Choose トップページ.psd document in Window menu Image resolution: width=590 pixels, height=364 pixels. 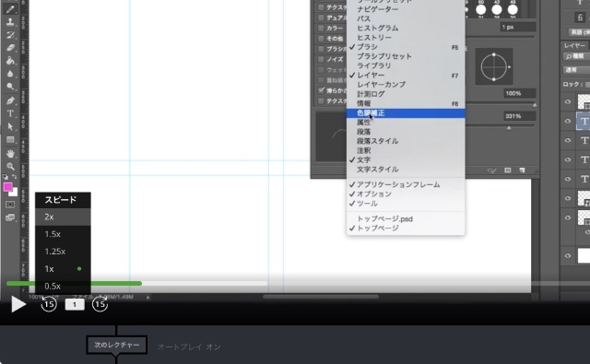click(x=406, y=218)
